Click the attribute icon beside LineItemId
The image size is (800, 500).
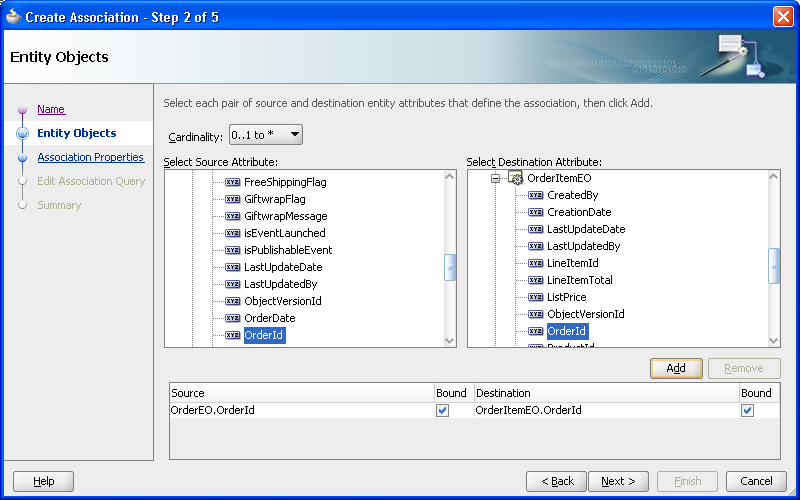tap(536, 263)
